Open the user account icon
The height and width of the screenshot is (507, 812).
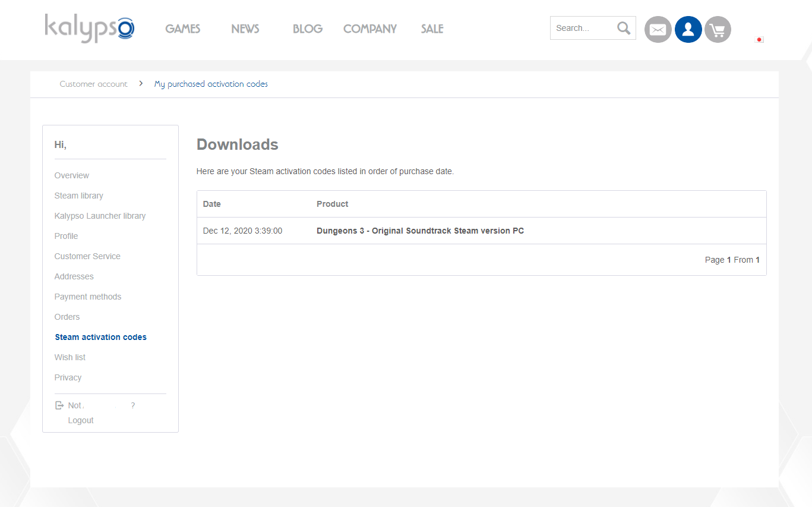[688, 29]
